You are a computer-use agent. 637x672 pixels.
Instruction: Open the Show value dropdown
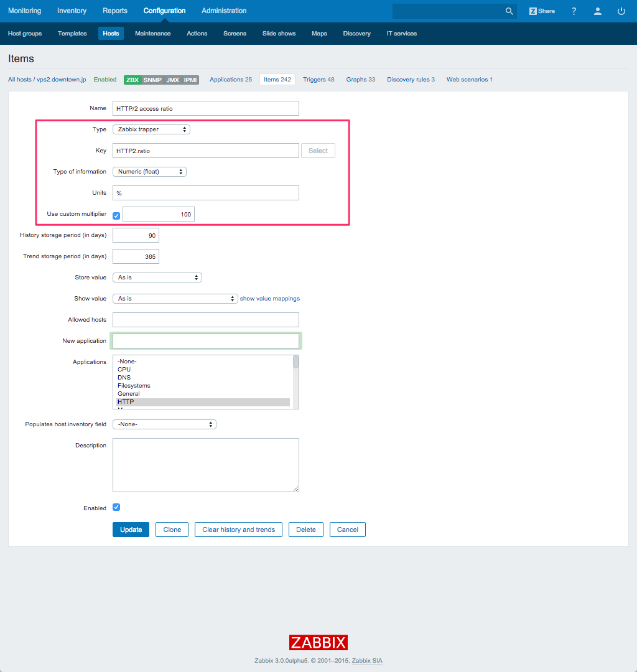175,298
